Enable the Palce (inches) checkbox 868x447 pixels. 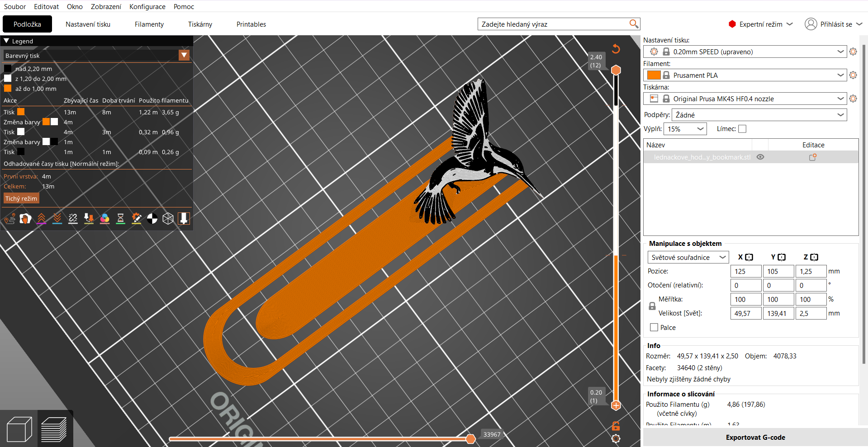coord(654,327)
